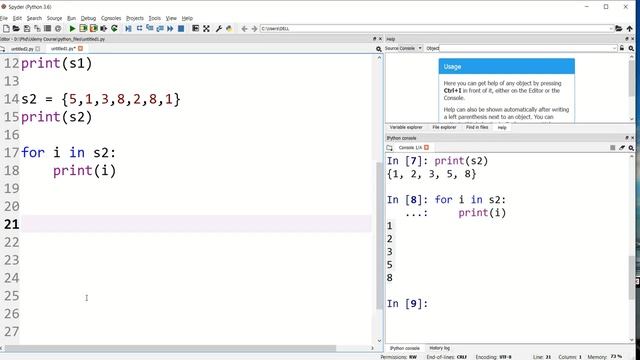Expand the working directory path dropdown
640x360 pixels.
click(x=611, y=29)
